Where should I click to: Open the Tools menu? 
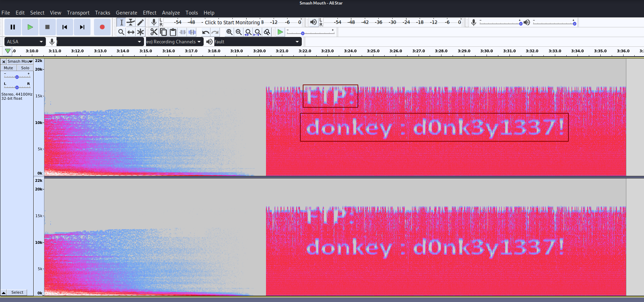(192, 13)
